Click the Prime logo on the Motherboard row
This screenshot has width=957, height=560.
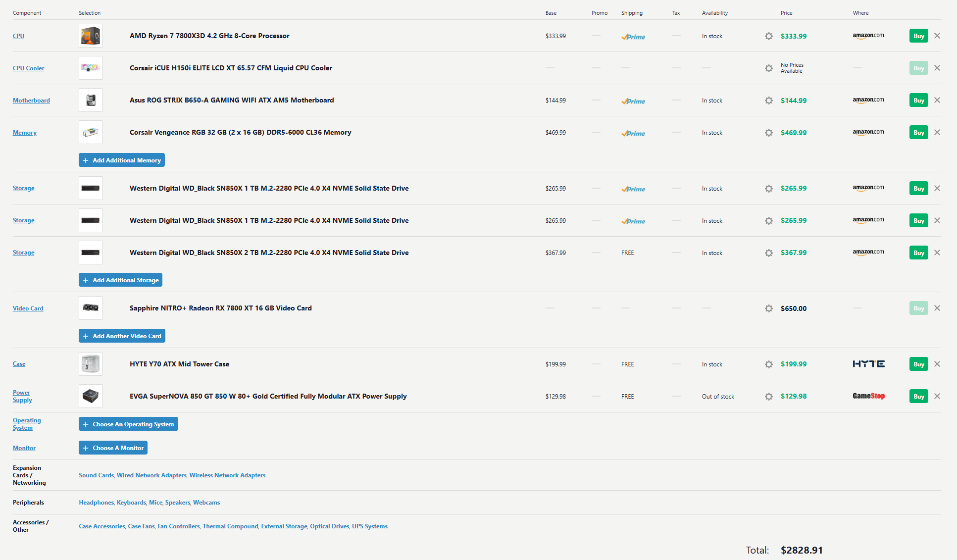pyautogui.click(x=633, y=101)
